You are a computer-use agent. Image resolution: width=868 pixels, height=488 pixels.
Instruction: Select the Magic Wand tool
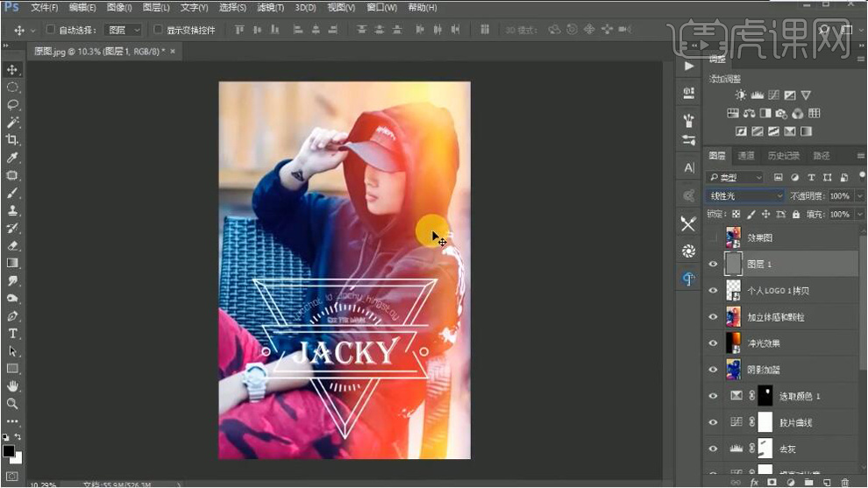point(12,123)
